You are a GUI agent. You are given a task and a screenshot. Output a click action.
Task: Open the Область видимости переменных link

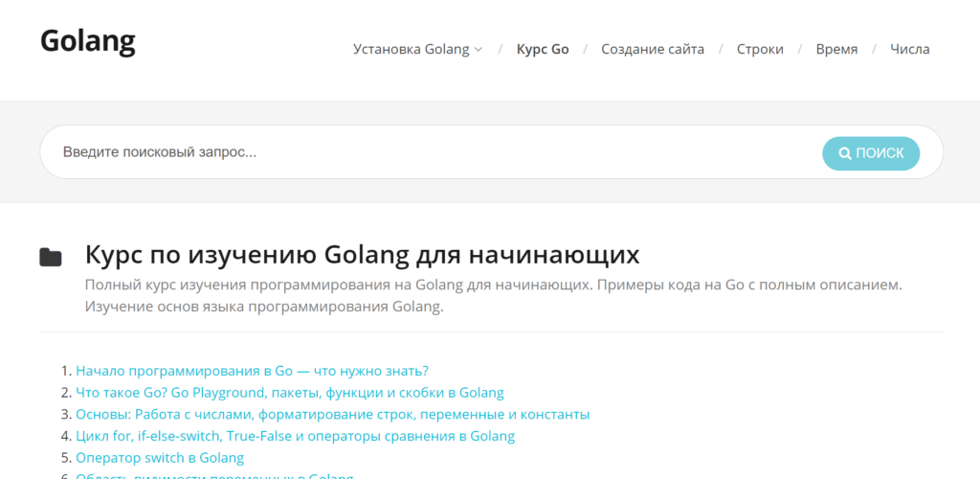[214, 475]
